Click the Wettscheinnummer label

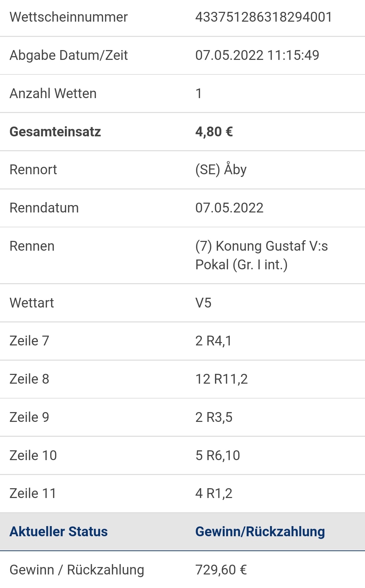point(69,17)
